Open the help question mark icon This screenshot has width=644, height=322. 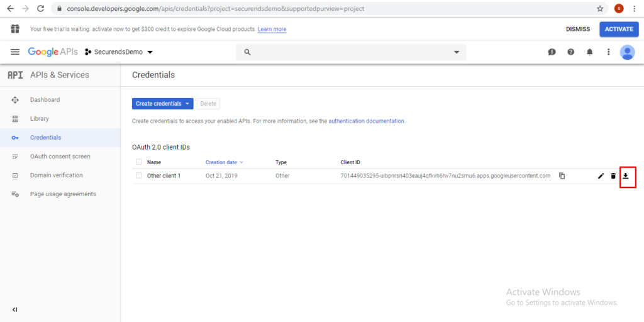click(x=571, y=52)
